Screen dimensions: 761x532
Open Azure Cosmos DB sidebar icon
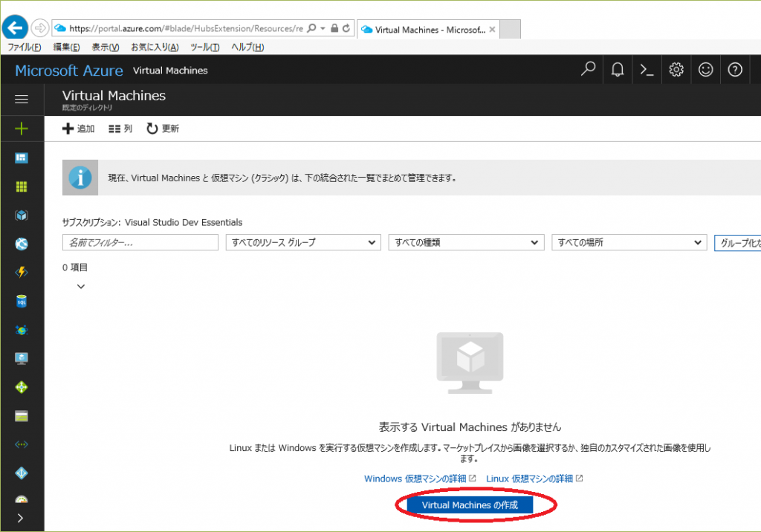point(22,330)
